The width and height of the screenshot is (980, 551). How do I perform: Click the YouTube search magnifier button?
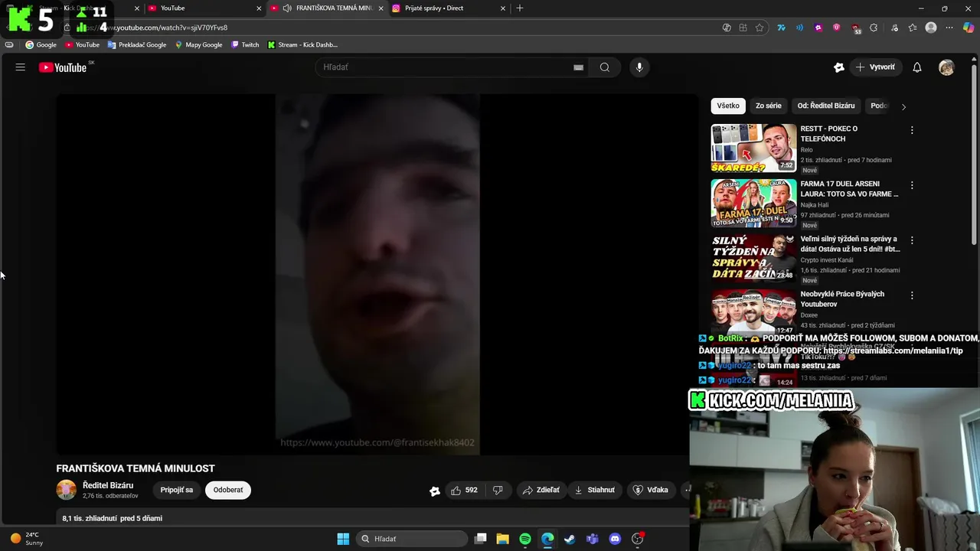(605, 67)
